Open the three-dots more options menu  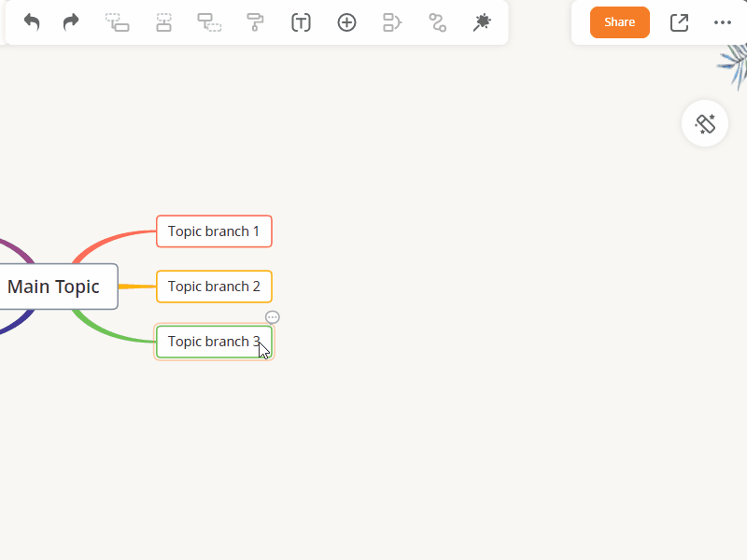click(x=723, y=22)
